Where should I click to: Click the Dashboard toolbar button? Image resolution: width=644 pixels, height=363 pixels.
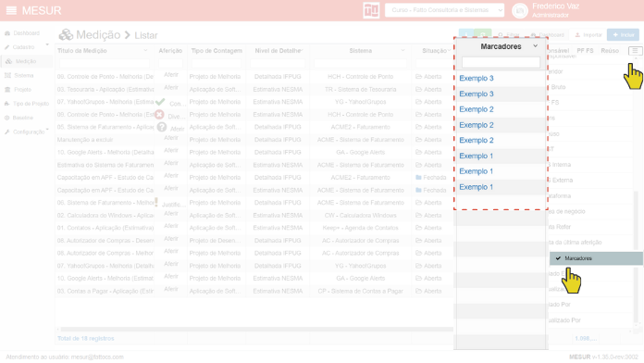[547, 35]
